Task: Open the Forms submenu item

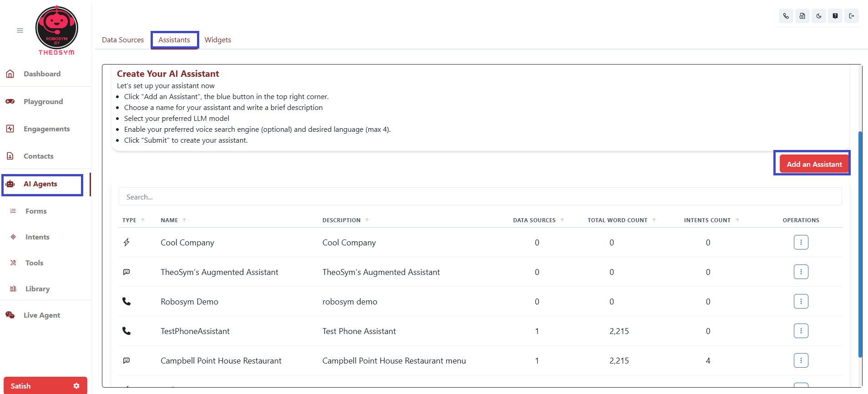Action: 36,211
